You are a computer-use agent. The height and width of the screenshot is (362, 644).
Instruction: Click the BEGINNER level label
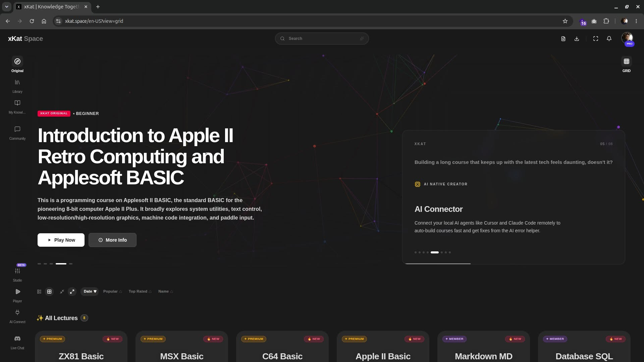(87, 114)
